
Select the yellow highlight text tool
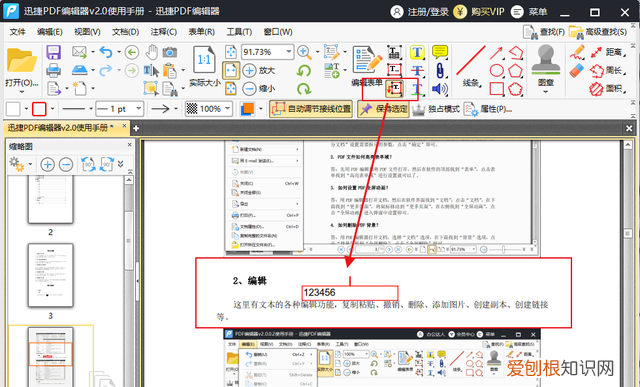click(417, 52)
